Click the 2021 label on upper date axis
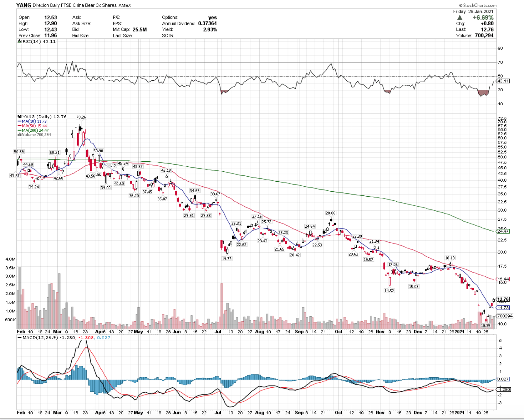 click(460, 332)
